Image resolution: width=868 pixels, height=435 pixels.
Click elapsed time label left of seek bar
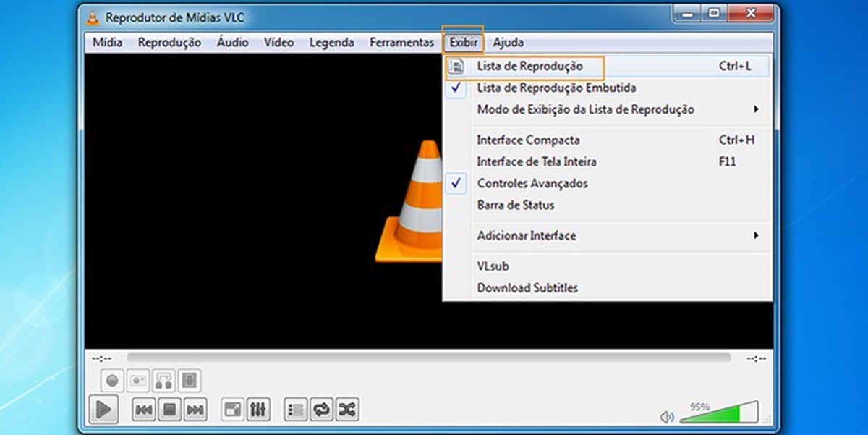(102, 358)
